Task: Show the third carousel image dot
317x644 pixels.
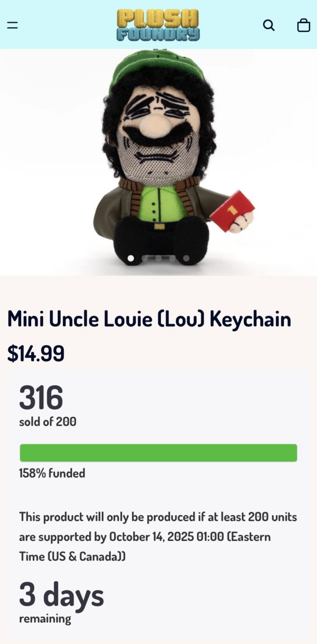Action: pyautogui.click(x=158, y=259)
